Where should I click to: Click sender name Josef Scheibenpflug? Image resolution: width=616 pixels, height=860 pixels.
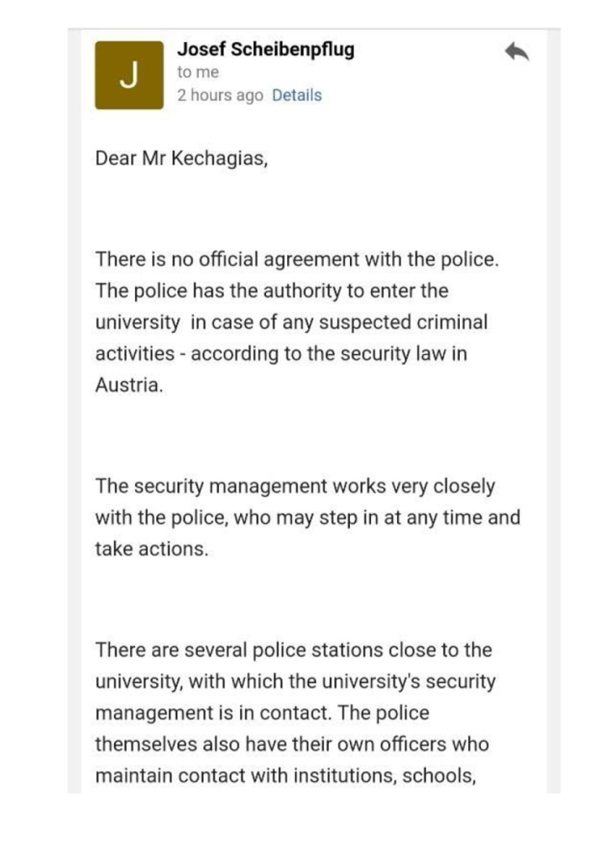click(x=265, y=50)
